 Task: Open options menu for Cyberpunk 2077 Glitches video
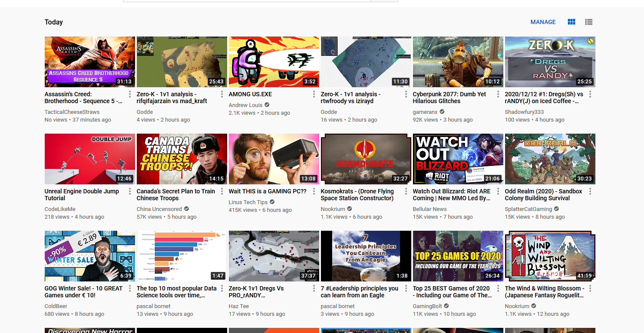(498, 94)
